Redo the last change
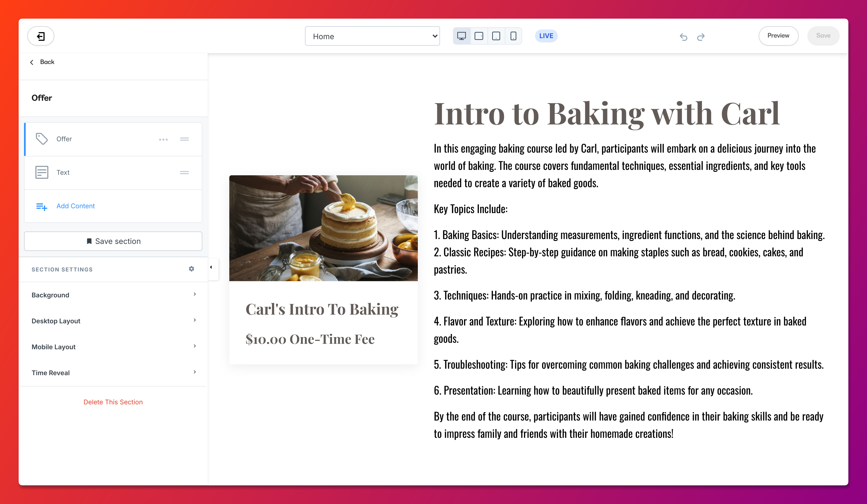Image resolution: width=867 pixels, height=504 pixels. tap(701, 37)
